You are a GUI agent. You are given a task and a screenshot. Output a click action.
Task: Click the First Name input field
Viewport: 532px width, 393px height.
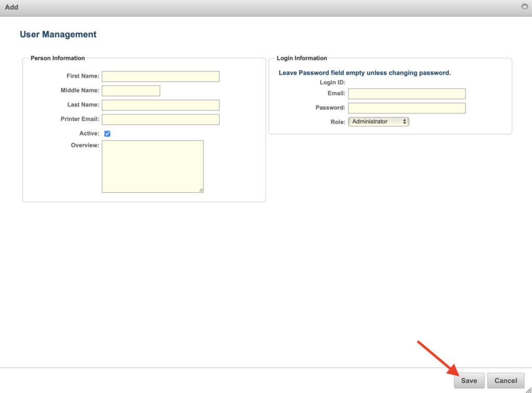(x=161, y=76)
